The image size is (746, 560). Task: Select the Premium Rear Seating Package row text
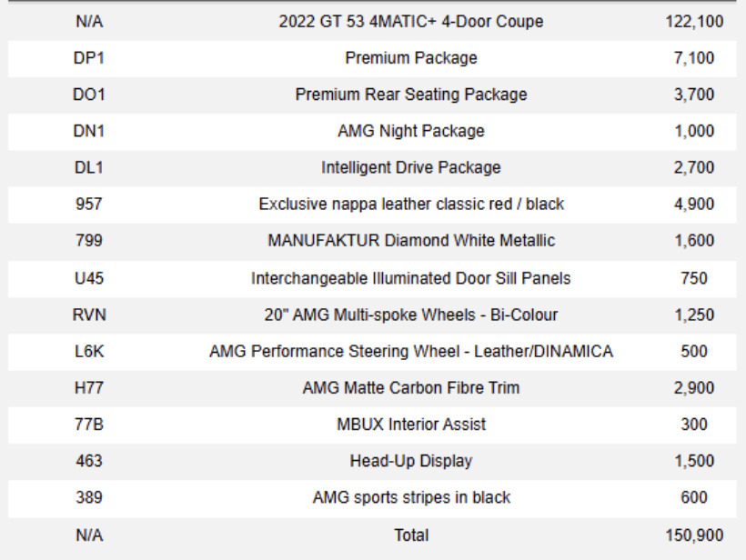410,95
